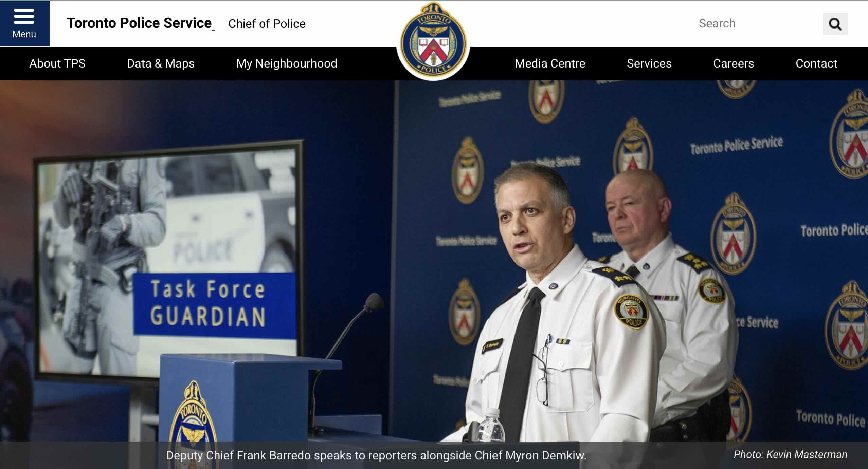Focus the Search input field
868x469 pixels.
click(757, 24)
